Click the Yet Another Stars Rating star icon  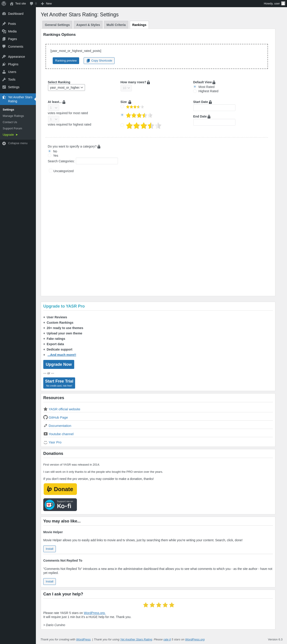(x=4, y=97)
